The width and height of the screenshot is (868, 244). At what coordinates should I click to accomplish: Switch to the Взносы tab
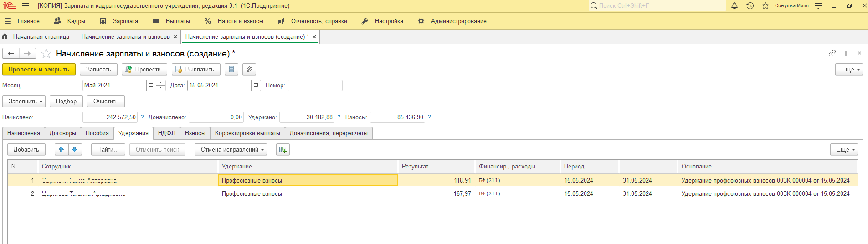pyautogui.click(x=195, y=133)
